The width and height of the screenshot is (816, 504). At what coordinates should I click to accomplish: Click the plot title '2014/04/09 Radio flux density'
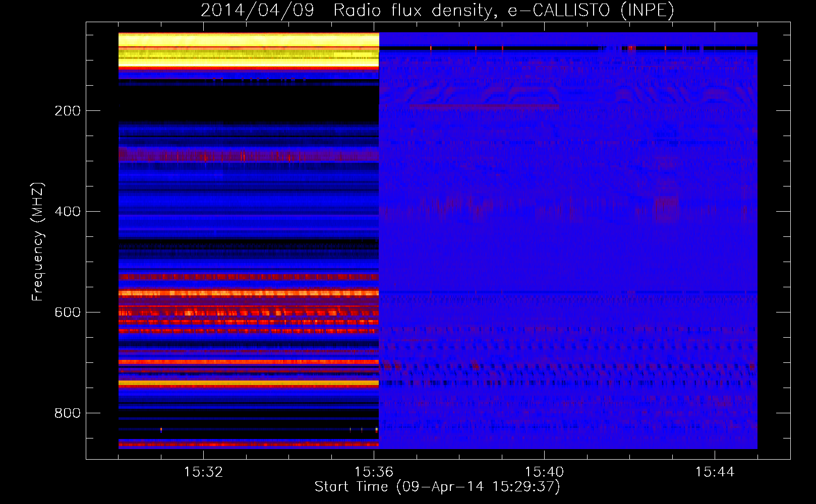(347, 10)
